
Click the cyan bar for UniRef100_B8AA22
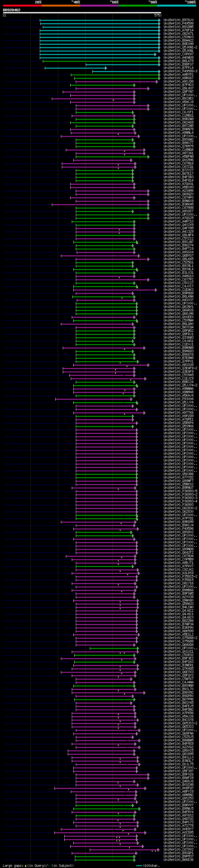(x=100, y=40)
